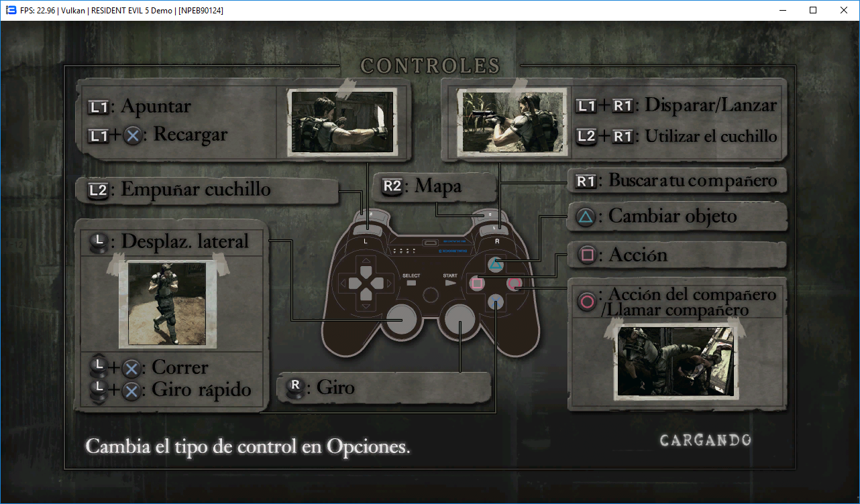Click the START button on the controller diagram
The width and height of the screenshot is (860, 504).
click(450, 283)
